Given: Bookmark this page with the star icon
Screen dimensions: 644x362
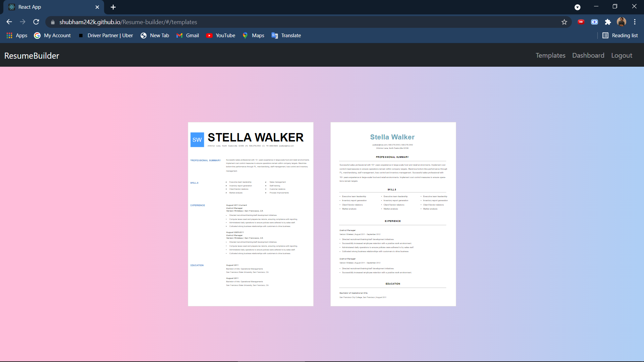Looking at the screenshot, I should [x=565, y=22].
